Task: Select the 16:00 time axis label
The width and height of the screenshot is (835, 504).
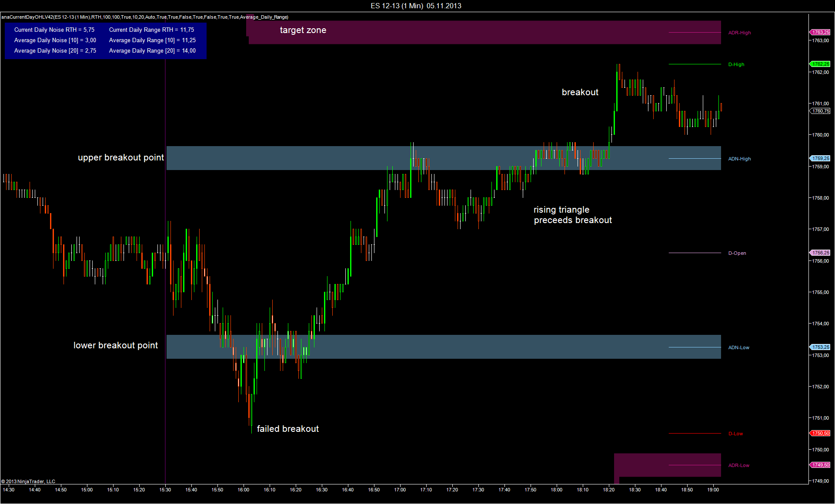Action: coord(244,490)
